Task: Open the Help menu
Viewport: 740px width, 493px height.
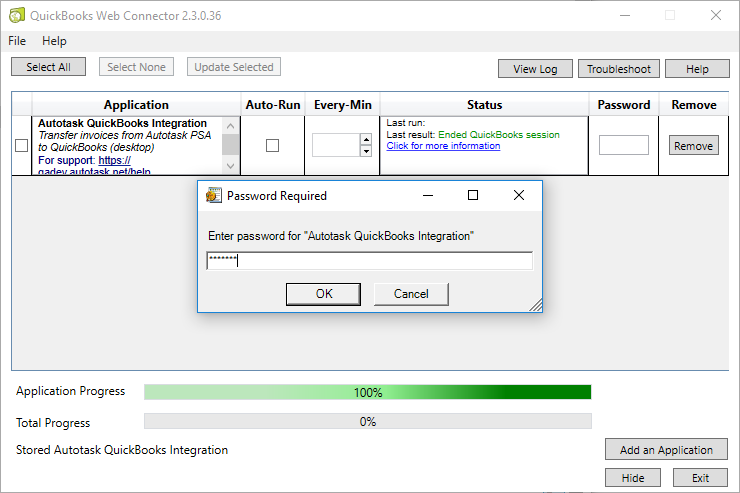Action: [54, 41]
